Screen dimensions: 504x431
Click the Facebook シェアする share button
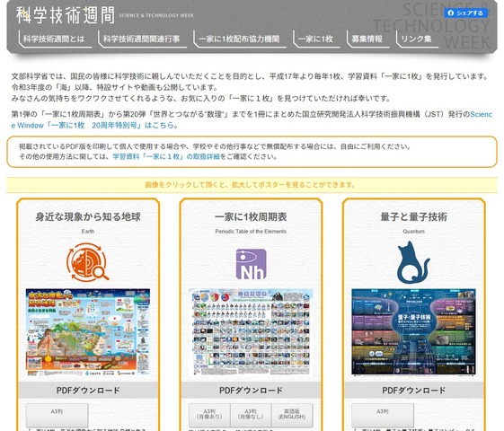click(466, 13)
